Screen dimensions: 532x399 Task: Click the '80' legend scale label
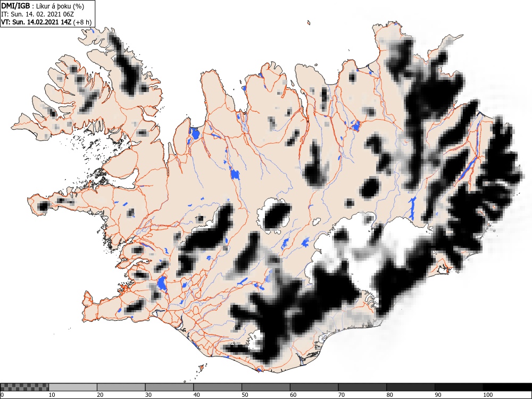[x=389, y=395]
